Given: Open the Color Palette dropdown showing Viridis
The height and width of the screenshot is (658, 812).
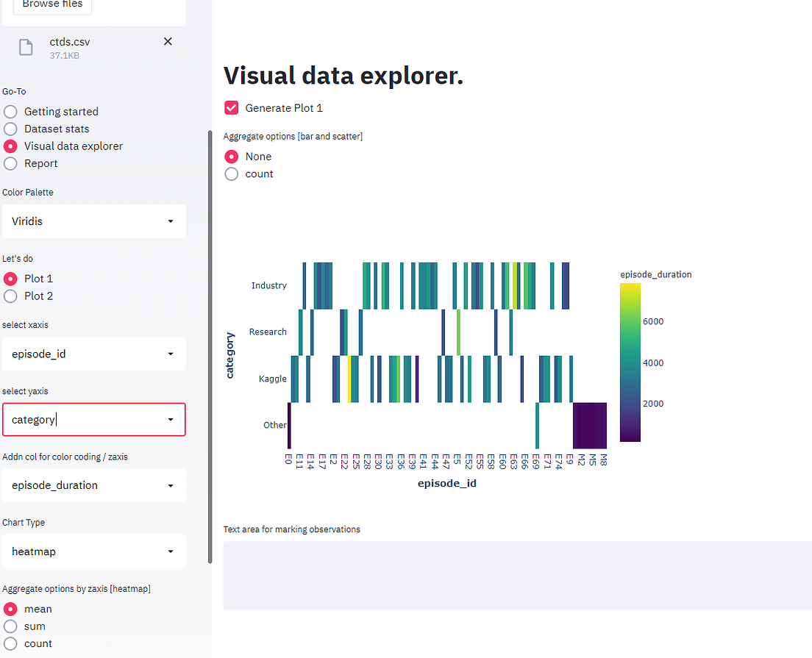Looking at the screenshot, I should 93,221.
